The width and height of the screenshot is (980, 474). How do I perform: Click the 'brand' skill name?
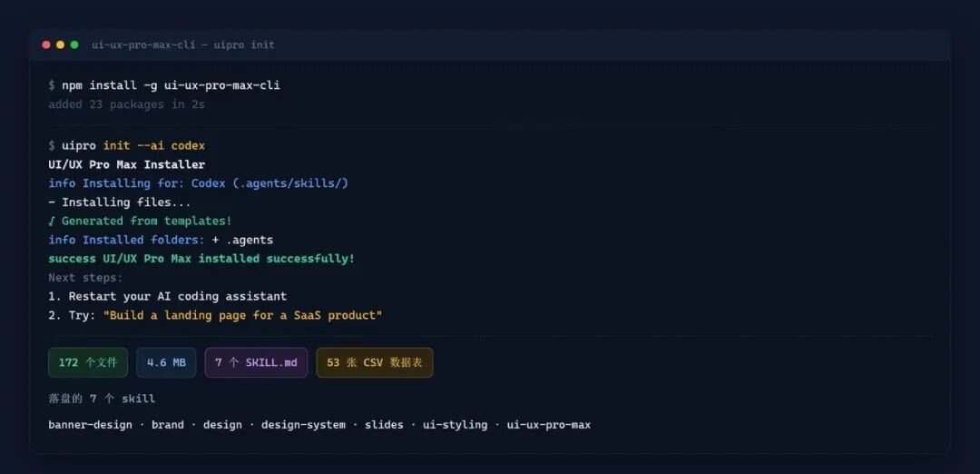coord(168,425)
